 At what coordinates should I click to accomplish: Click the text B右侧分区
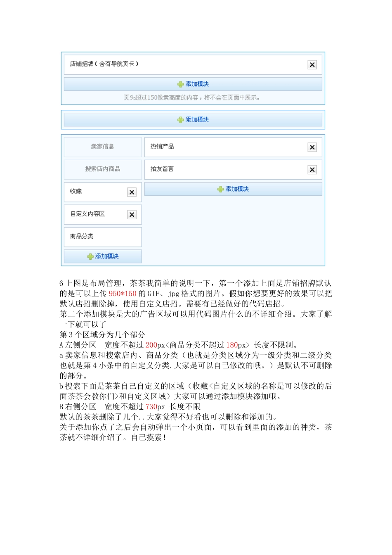[78, 407]
